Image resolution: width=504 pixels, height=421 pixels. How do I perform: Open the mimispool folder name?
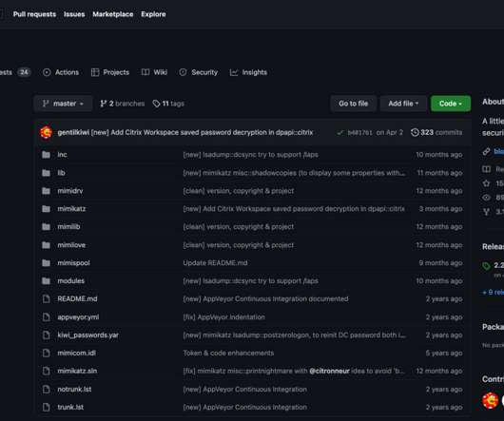(73, 263)
